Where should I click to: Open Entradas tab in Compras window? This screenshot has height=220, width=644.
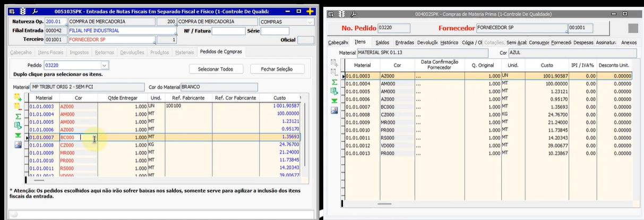coord(405,42)
